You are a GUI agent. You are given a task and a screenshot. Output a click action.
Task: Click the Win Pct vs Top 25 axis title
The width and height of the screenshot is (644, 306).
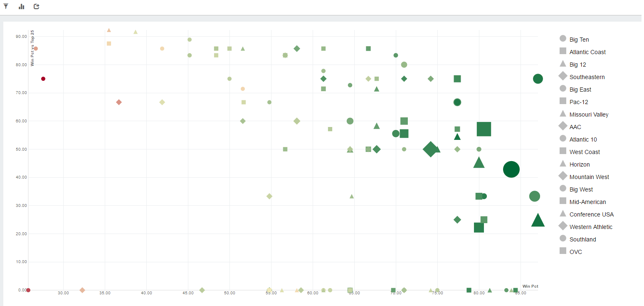point(32,48)
